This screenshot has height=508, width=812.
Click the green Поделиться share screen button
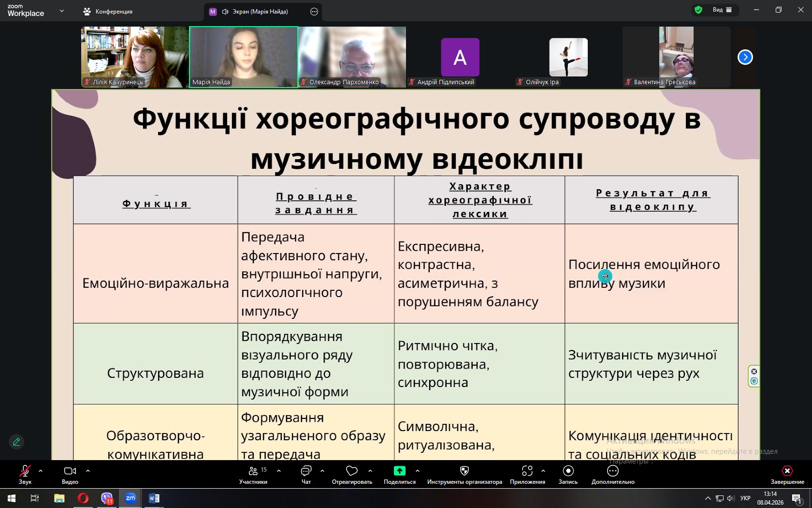coord(399,471)
